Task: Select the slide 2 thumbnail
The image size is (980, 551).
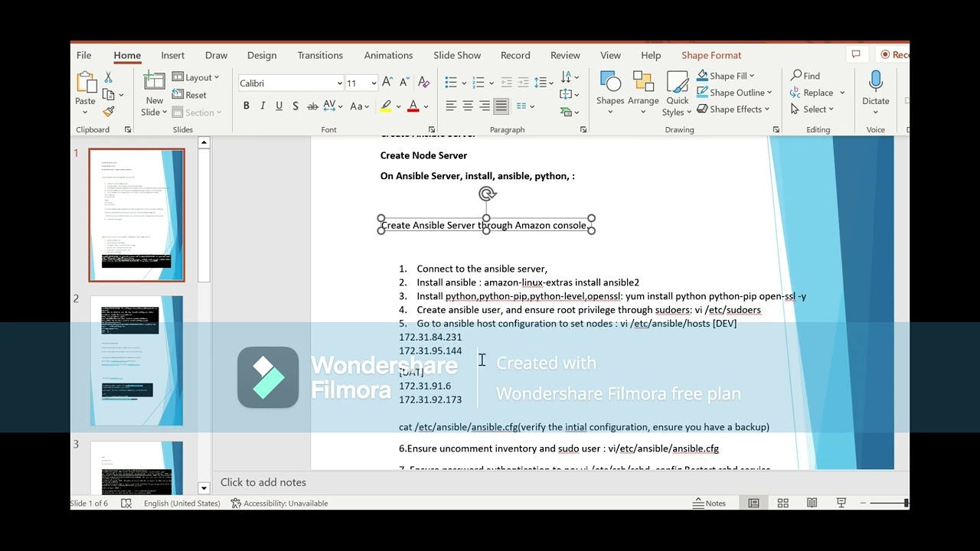Action: 136,360
